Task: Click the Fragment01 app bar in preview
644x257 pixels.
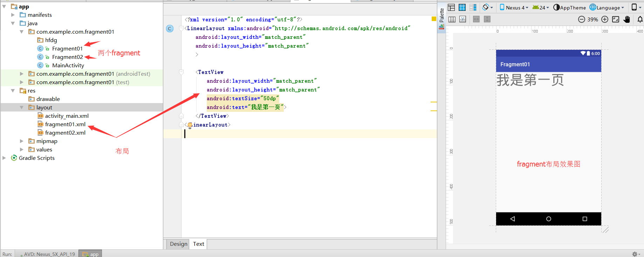Action: pyautogui.click(x=549, y=65)
